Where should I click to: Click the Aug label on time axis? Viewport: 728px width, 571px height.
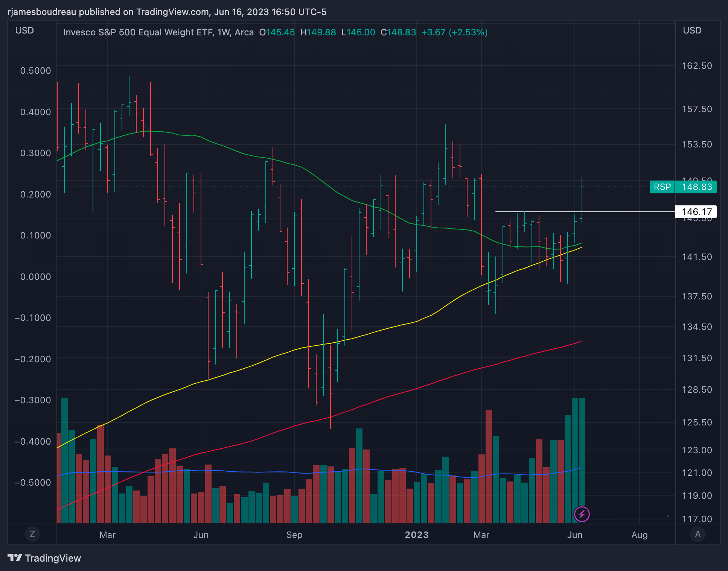(639, 535)
